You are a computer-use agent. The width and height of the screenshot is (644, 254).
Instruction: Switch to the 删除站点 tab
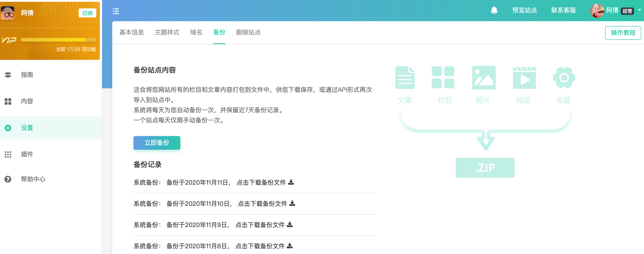pyautogui.click(x=248, y=32)
